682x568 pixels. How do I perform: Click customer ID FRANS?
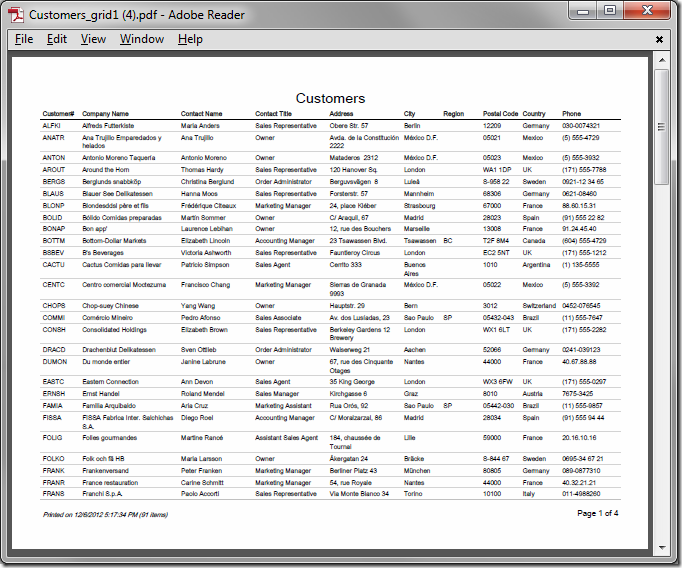point(53,494)
